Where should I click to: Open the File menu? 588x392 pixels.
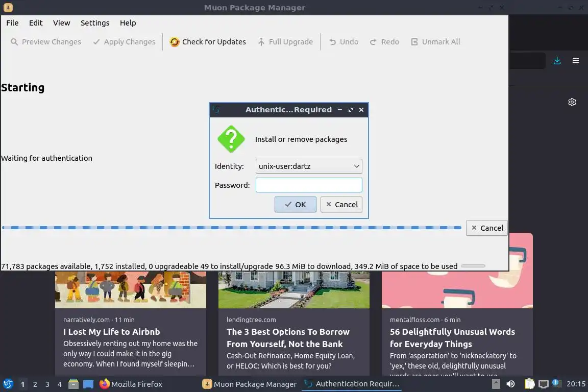[12, 23]
